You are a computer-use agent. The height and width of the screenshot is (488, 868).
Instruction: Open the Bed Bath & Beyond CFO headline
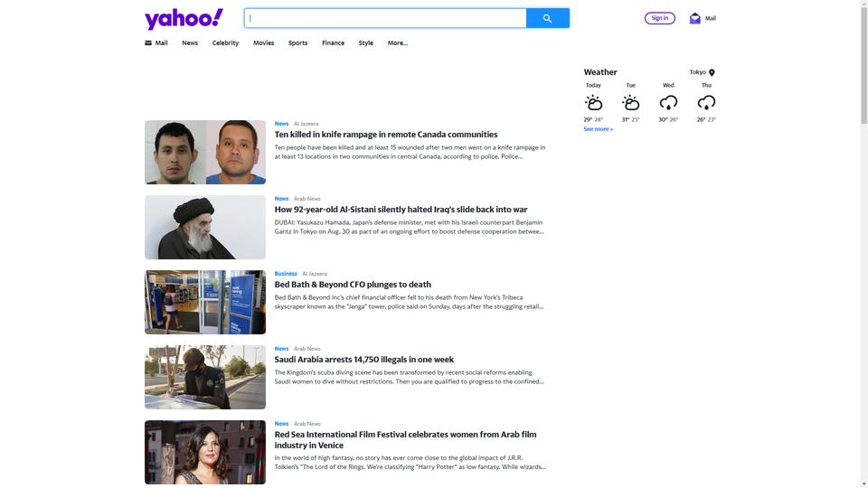point(353,285)
